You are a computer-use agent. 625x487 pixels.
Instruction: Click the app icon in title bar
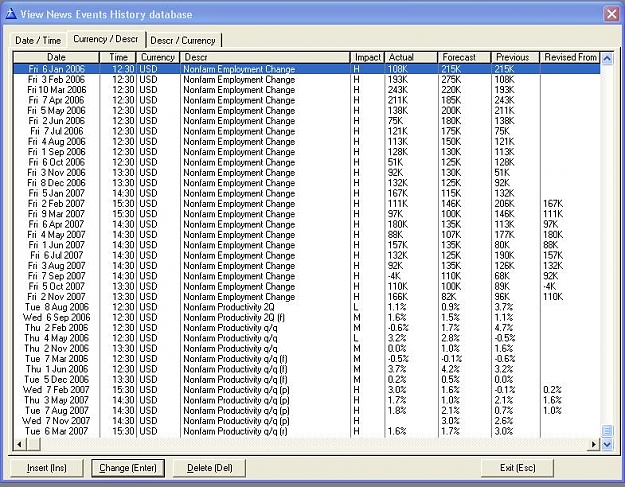pos(11,14)
